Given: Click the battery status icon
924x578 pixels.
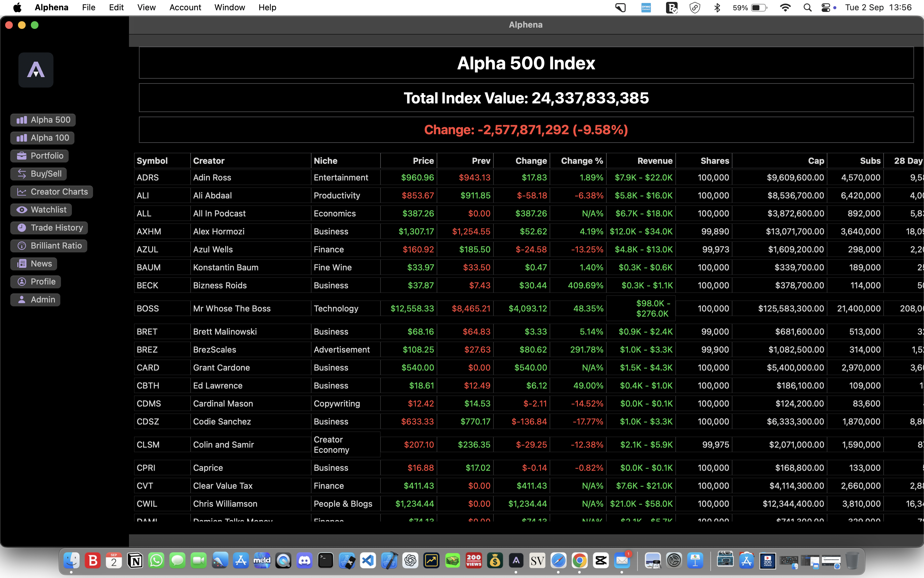Looking at the screenshot, I should 759,8.
